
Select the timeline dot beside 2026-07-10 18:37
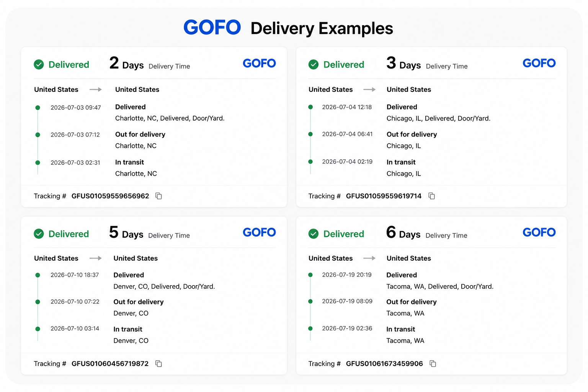pyautogui.click(x=38, y=275)
